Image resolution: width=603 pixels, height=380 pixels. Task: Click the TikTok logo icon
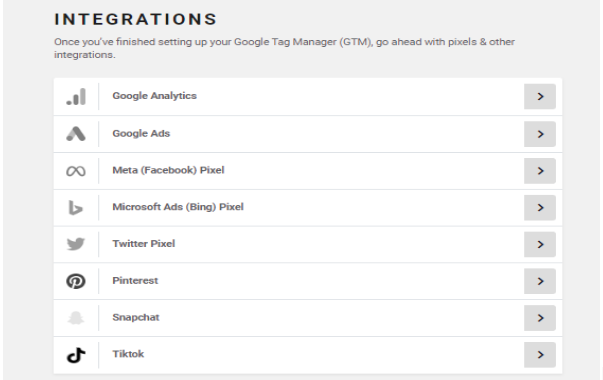[76, 355]
